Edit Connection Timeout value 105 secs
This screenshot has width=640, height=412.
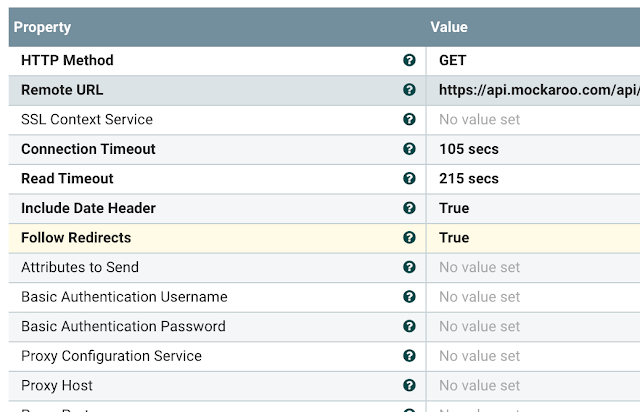(469, 149)
